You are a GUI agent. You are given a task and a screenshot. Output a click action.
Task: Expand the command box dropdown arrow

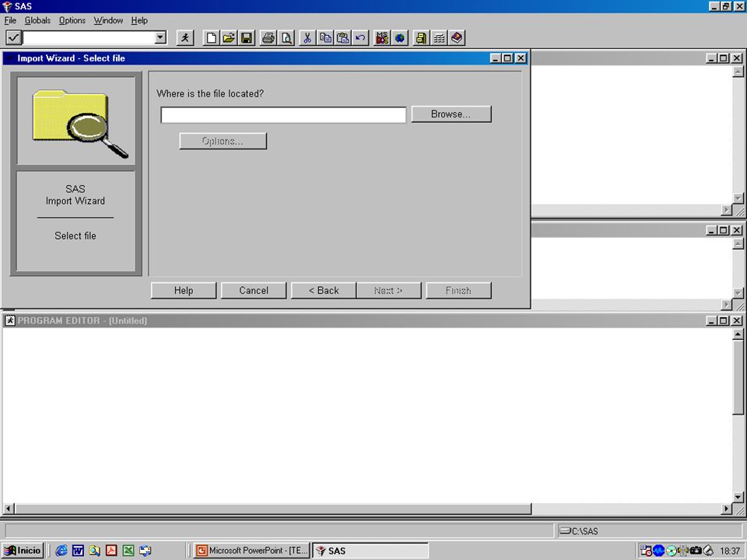pos(160,37)
